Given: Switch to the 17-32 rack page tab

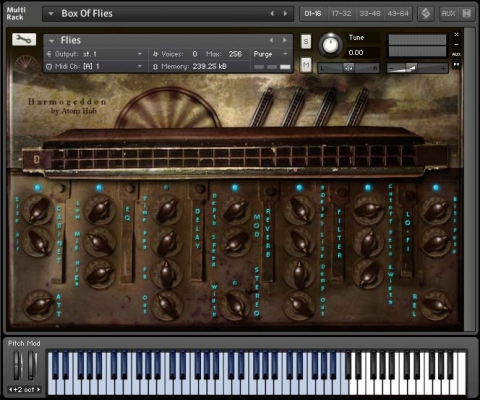Looking at the screenshot, I should (x=342, y=14).
